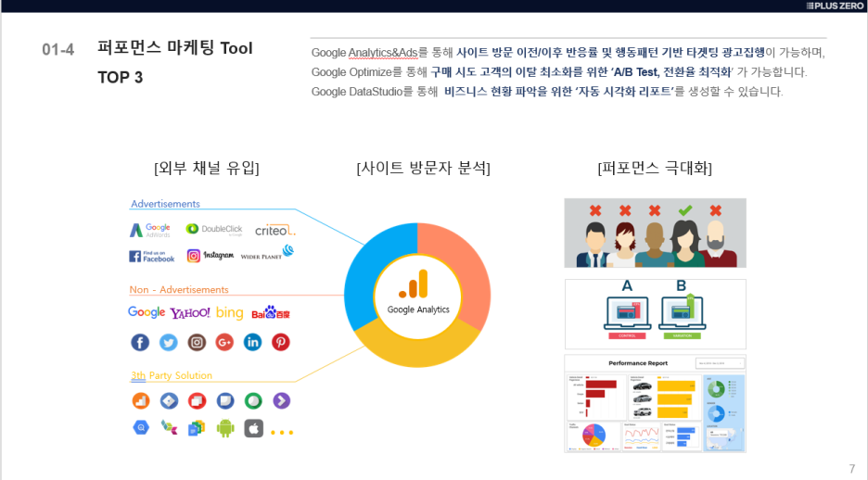Click the multicolor Google search logo
The height and width of the screenshot is (480, 868).
point(147,312)
